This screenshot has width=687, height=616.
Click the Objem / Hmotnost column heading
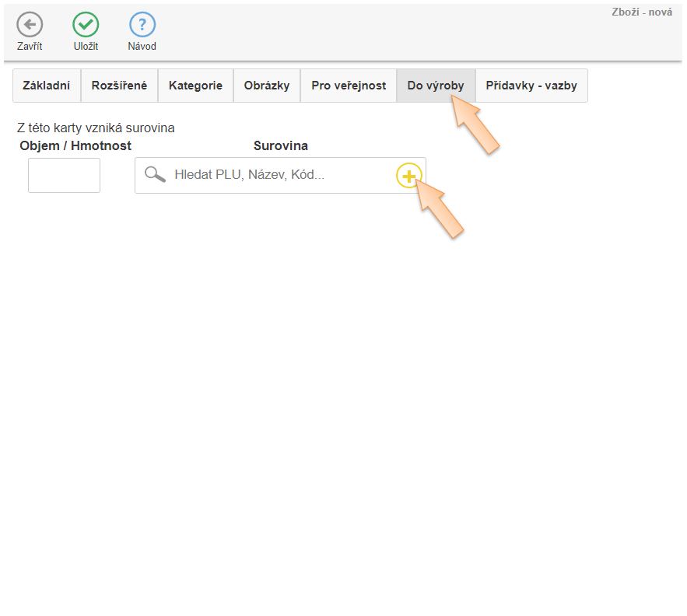point(75,145)
